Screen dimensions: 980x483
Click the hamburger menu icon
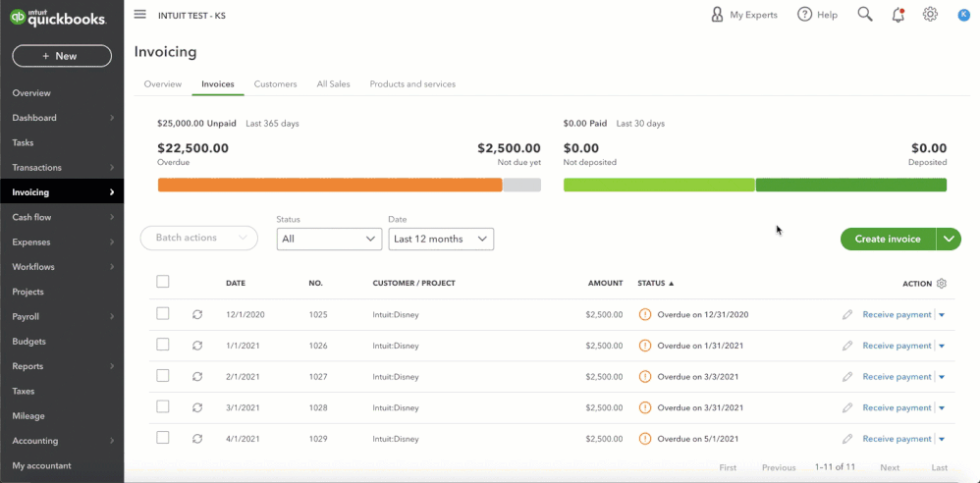[140, 15]
